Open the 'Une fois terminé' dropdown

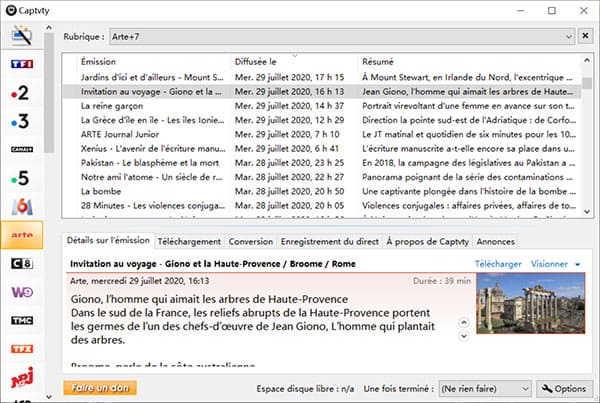(x=485, y=389)
